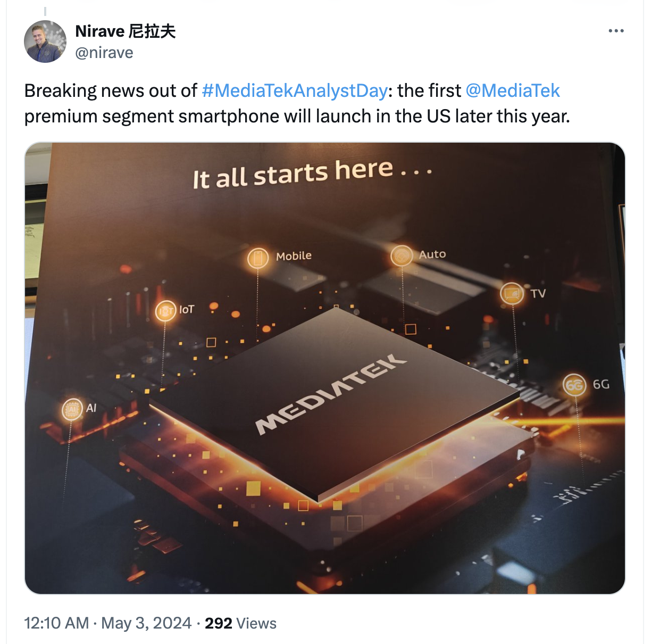Open the tweet timestamp May 3, 2024
The width and height of the screenshot is (651, 644).
146,623
